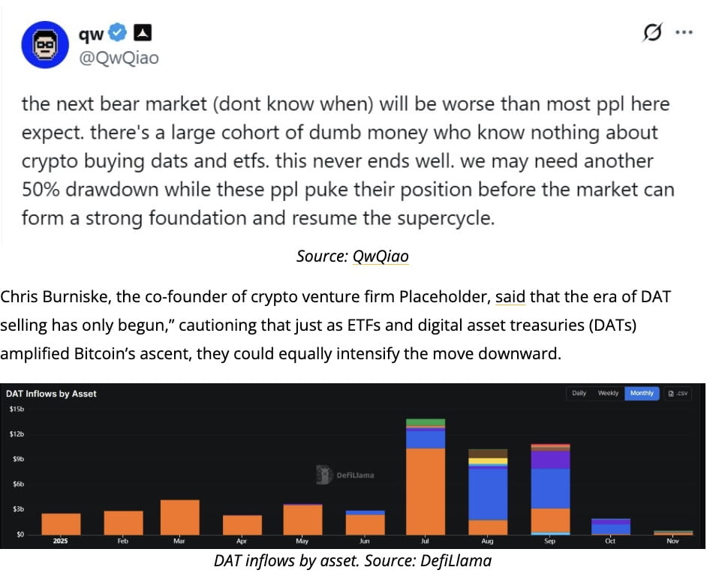Viewport: 707px width, 588px height.
Task: Open the three-dot more options menu
Action: click(x=684, y=32)
